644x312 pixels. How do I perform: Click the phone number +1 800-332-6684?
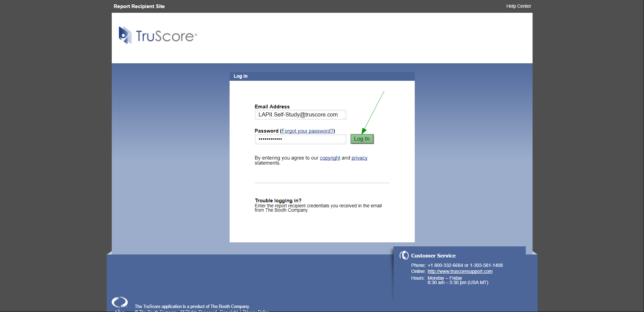(x=445, y=265)
